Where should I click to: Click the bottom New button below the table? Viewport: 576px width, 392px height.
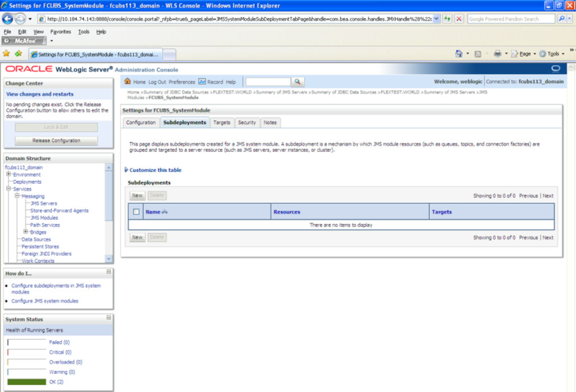click(x=137, y=237)
